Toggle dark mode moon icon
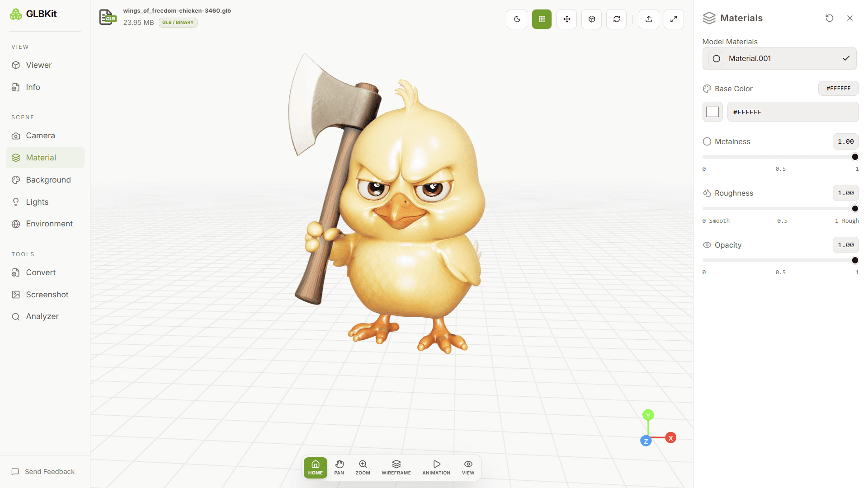Viewport: 868px width, 488px height. tap(517, 19)
